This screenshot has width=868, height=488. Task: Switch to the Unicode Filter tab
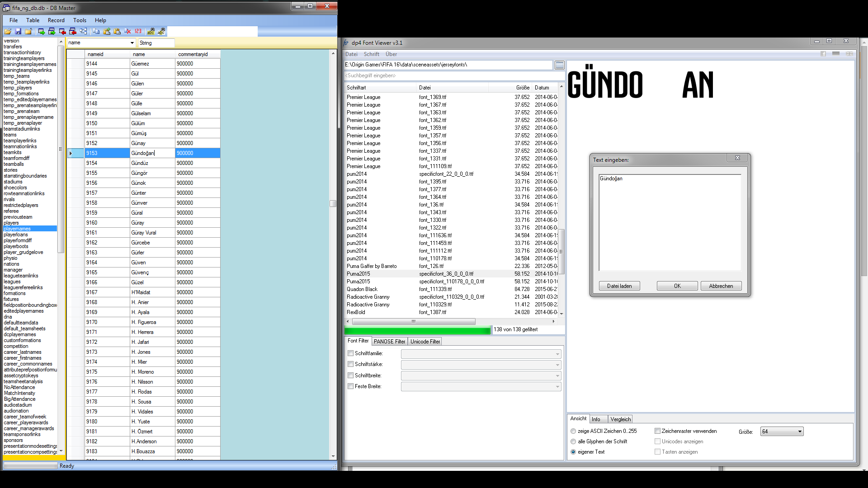(x=425, y=342)
